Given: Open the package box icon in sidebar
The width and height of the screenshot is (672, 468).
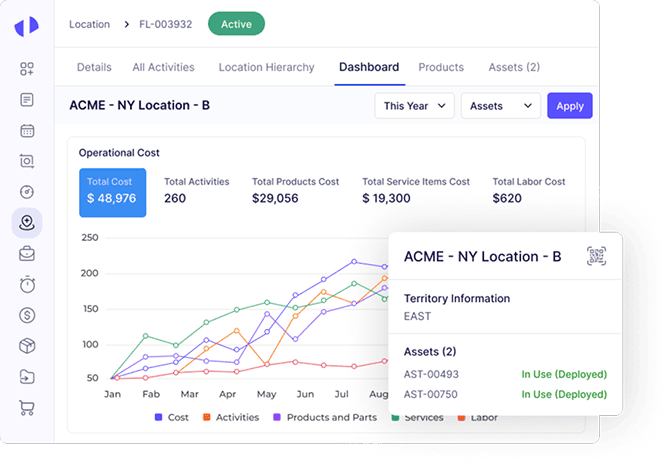Looking at the screenshot, I should pos(27,346).
